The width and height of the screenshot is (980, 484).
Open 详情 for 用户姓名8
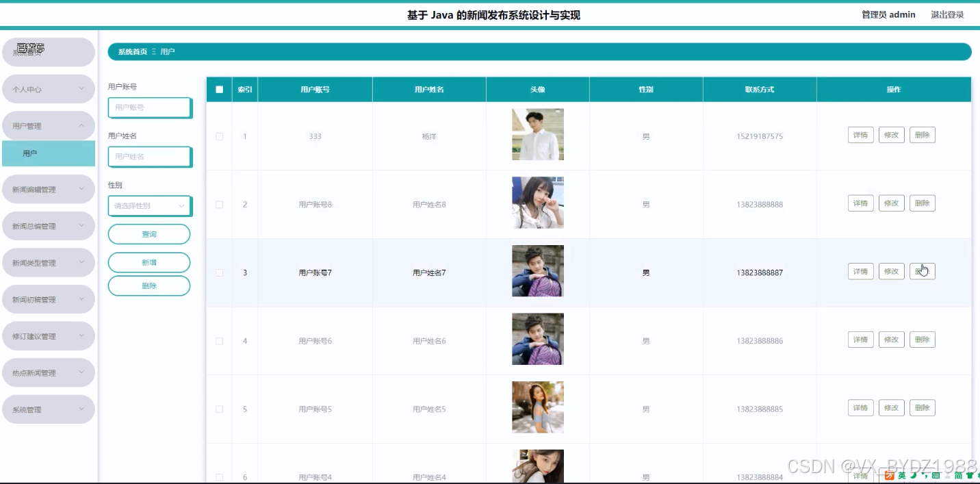861,203
